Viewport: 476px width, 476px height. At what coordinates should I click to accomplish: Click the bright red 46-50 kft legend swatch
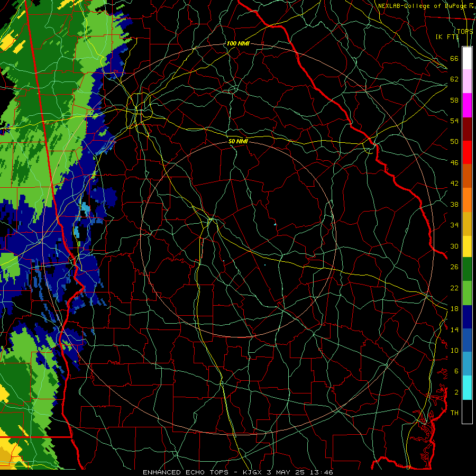tap(467, 152)
